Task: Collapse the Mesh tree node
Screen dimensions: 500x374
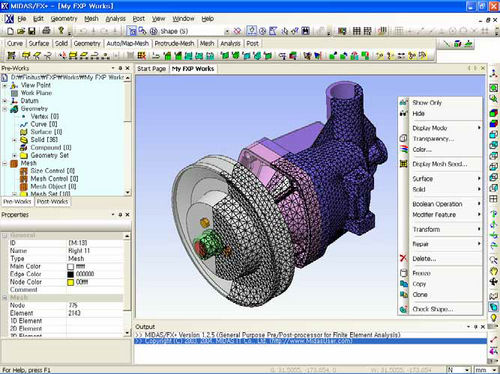Action: (5, 163)
